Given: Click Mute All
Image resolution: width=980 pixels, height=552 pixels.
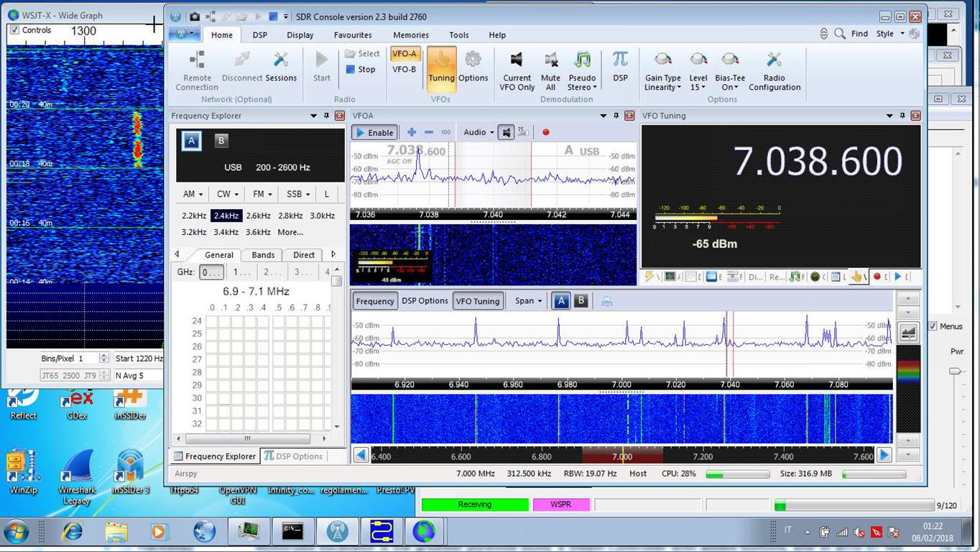Looking at the screenshot, I should coord(550,70).
